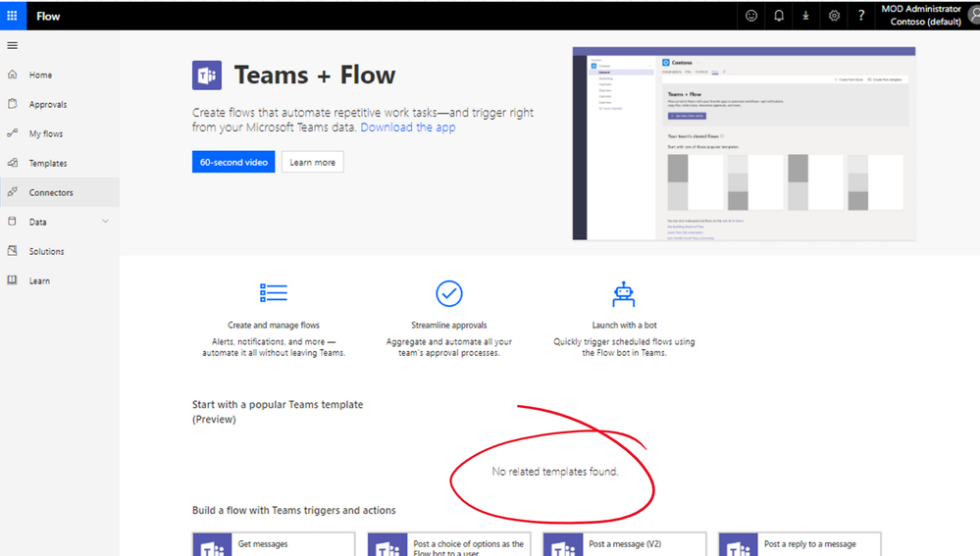
Task: Open the notifications bell icon
Action: coord(779,16)
